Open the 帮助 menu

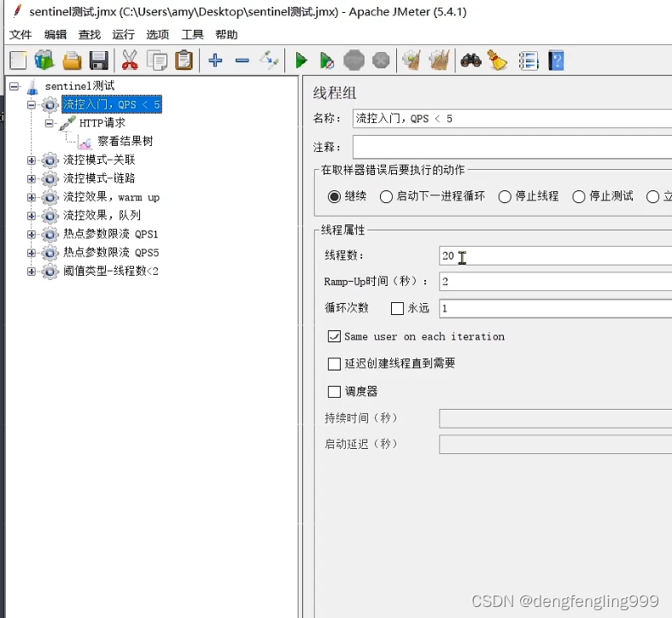tap(226, 35)
